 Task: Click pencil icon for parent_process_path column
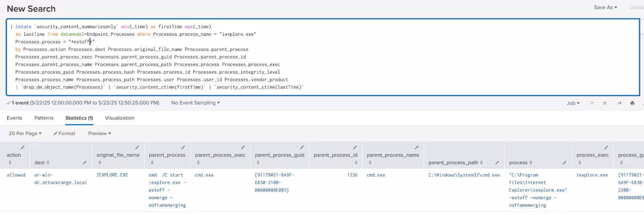click(x=497, y=163)
